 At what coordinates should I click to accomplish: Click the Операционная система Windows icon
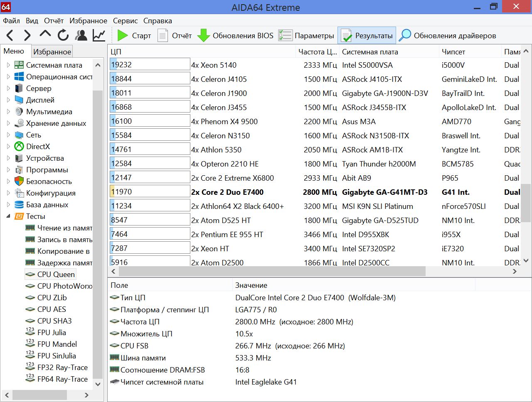pos(19,76)
